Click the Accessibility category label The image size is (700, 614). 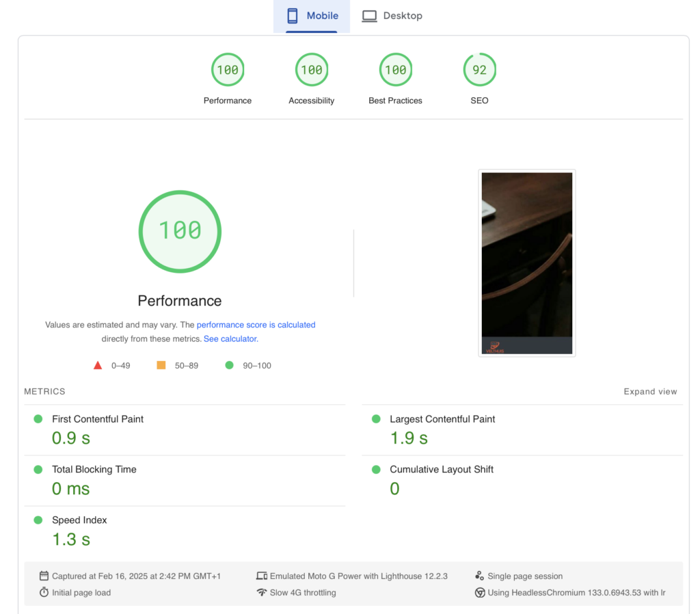pos(312,101)
